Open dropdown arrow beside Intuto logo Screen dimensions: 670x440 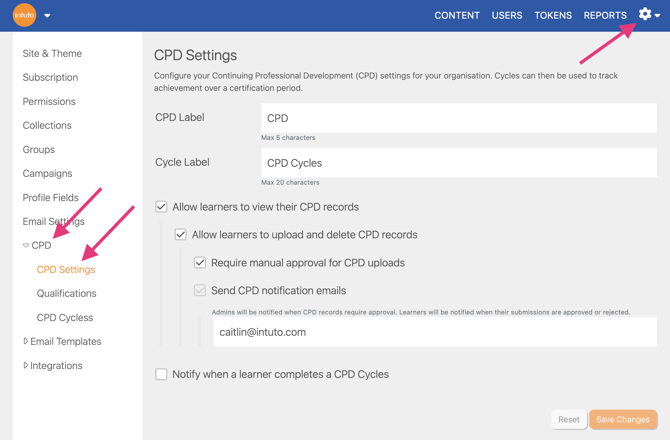(47, 16)
